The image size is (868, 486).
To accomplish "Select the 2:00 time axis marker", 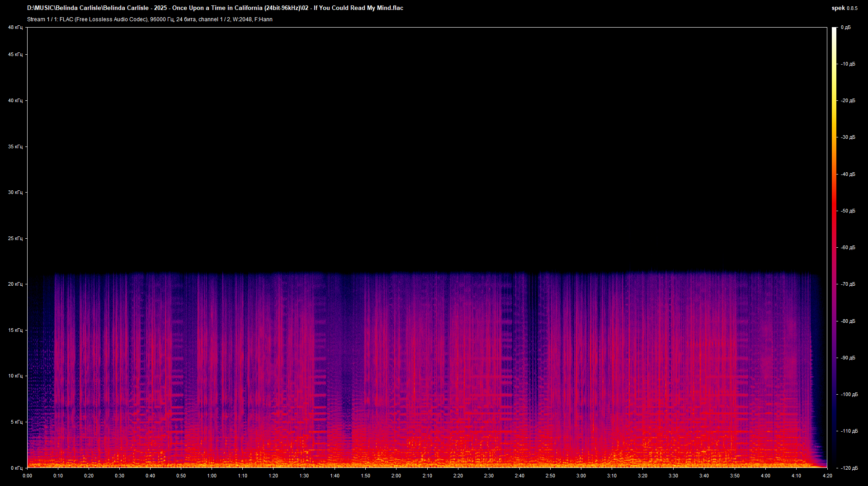I will pos(396,476).
